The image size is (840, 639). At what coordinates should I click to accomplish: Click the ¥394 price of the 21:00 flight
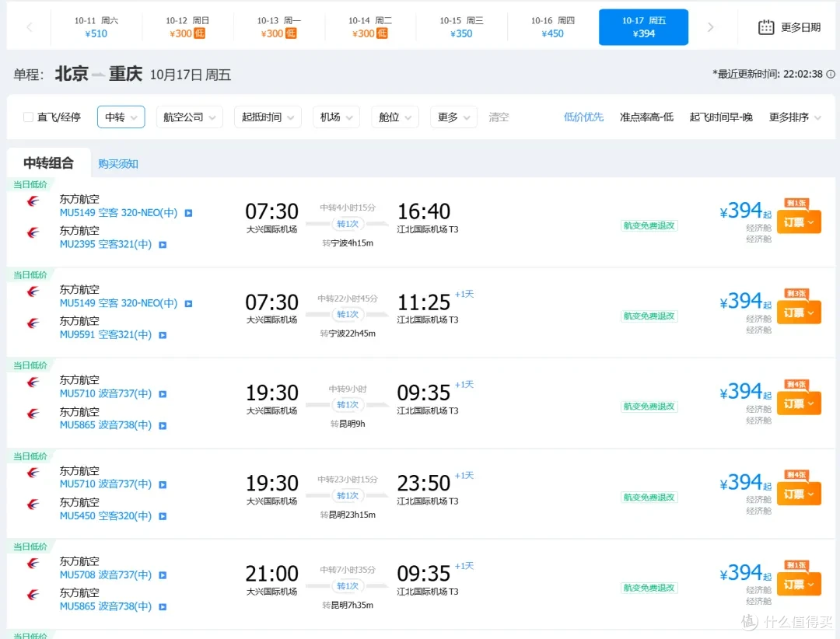[x=744, y=573]
